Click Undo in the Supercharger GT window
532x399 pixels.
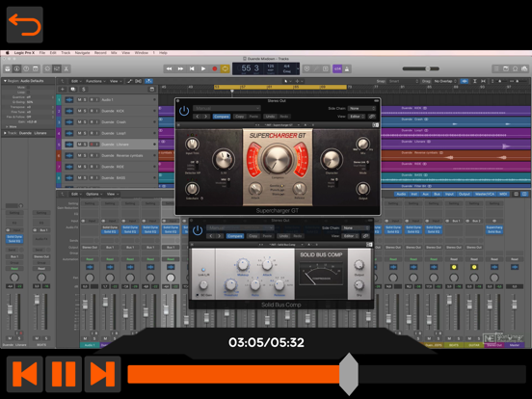[270, 117]
